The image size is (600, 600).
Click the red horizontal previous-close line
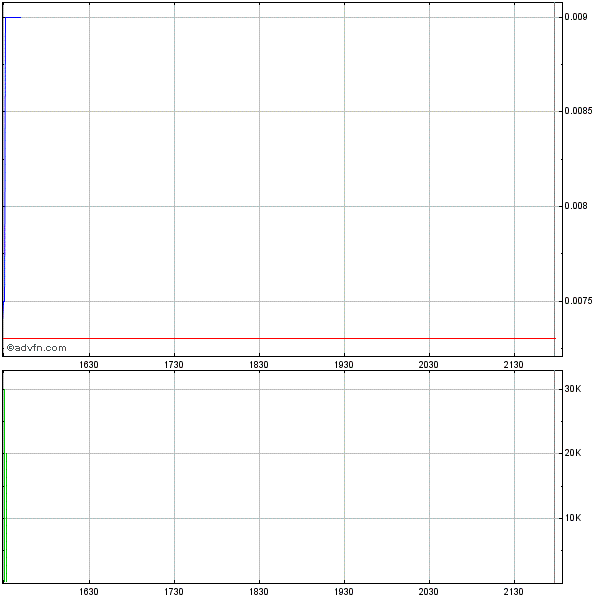point(279,338)
